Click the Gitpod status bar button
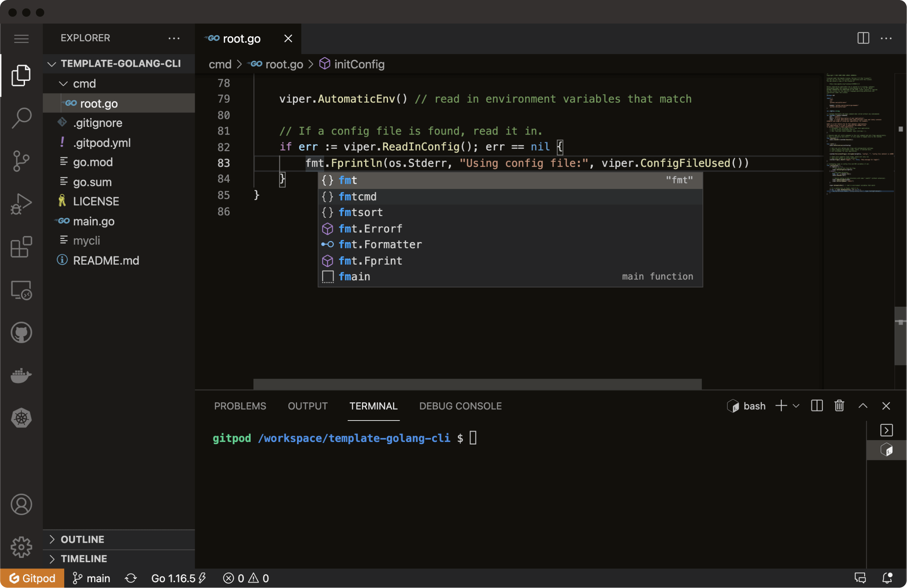The width and height of the screenshot is (907, 588). pyautogui.click(x=32, y=578)
